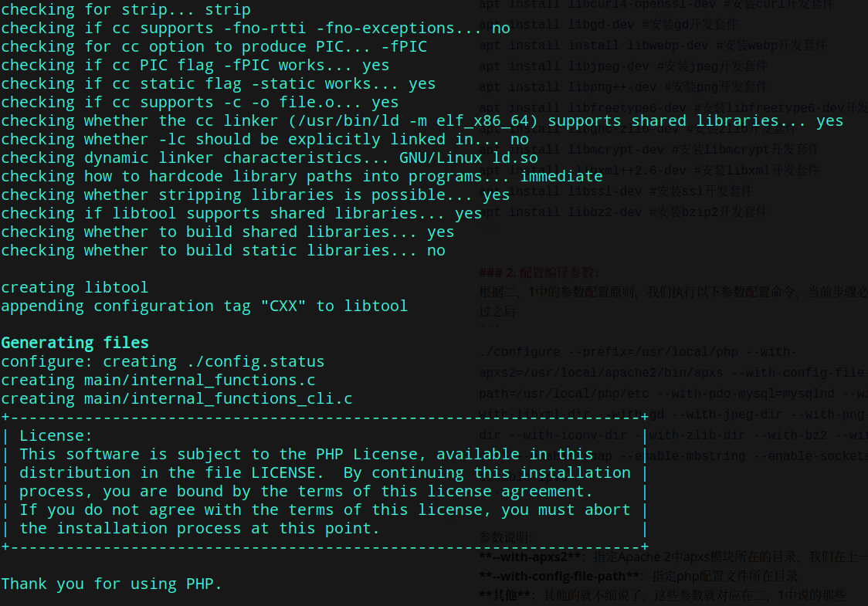
Task: Click the "creating main/internal_functions_cli.c" line
Action: [176, 398]
